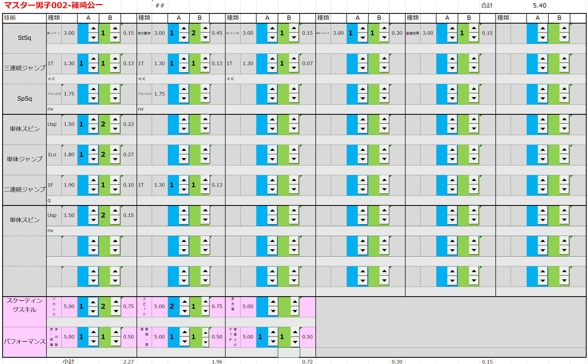The width and height of the screenshot is (588, 364).
Task: Decrease B score for スピード skating skill
Action: pyautogui.click(x=206, y=311)
